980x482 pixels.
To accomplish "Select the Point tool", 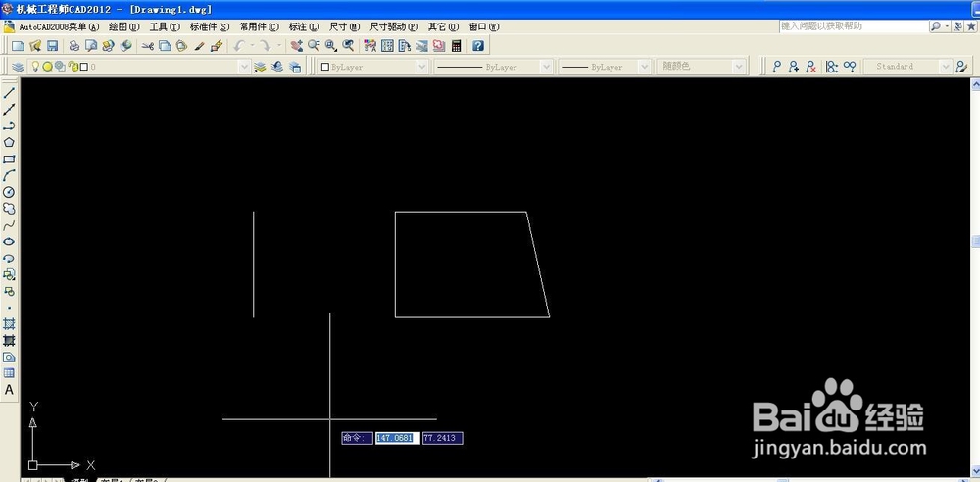I will click(9, 308).
